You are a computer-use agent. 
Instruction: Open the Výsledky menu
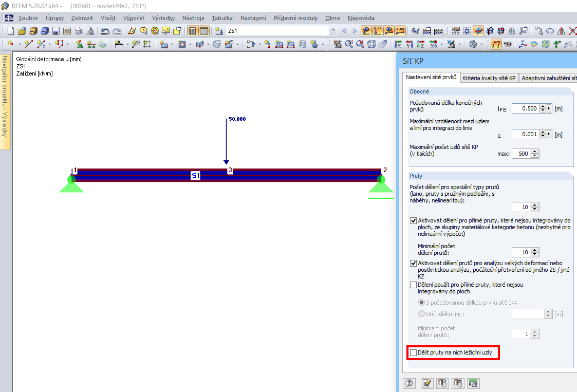click(x=163, y=18)
